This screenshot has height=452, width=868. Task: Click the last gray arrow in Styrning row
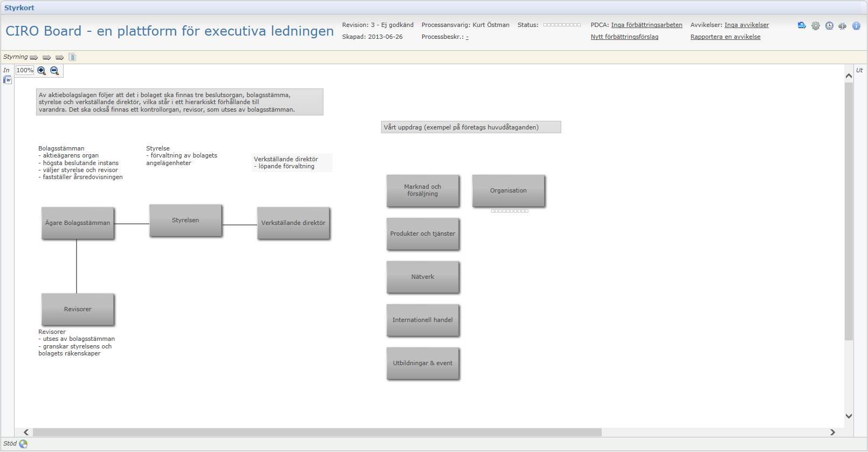60,57
